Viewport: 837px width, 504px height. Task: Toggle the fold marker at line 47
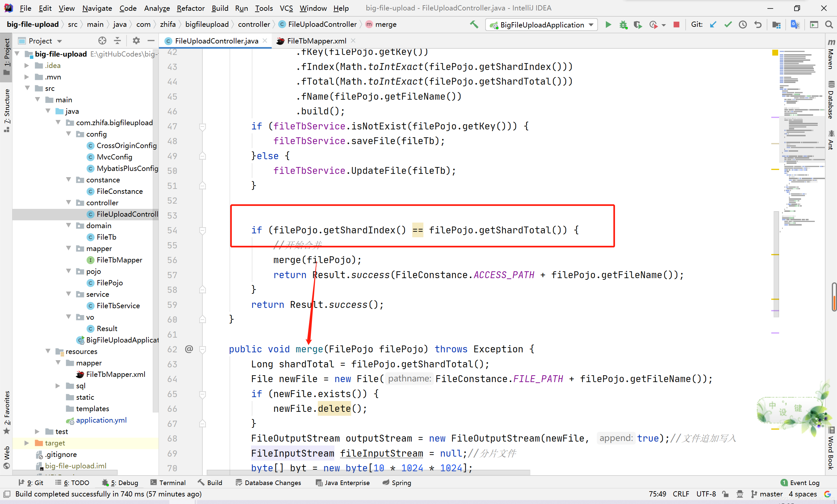point(202,126)
